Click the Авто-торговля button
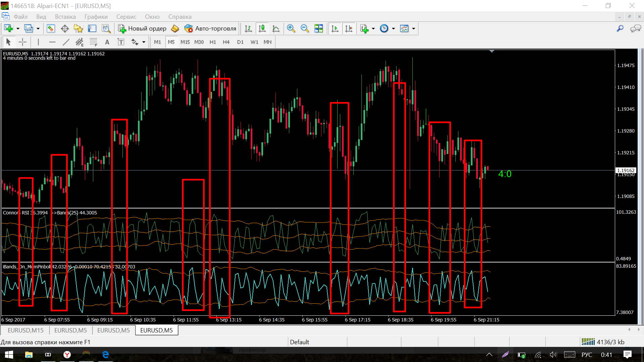The width and height of the screenshot is (644, 362). pos(210,29)
